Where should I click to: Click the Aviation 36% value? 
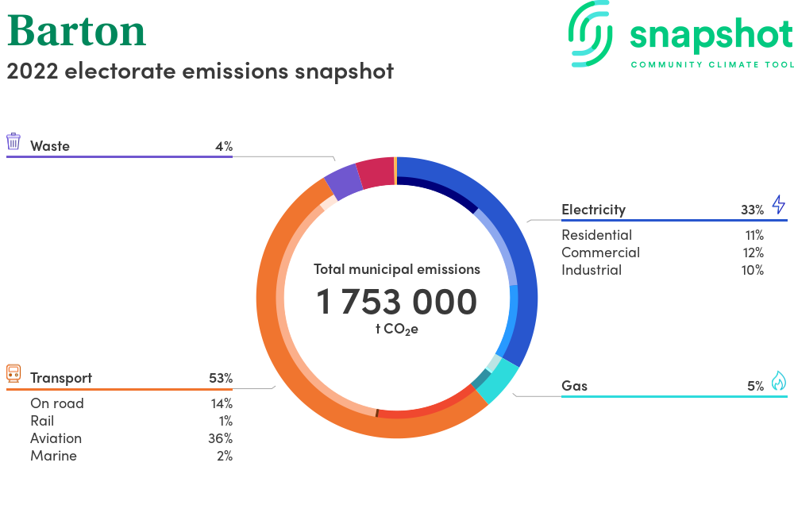pyautogui.click(x=220, y=438)
